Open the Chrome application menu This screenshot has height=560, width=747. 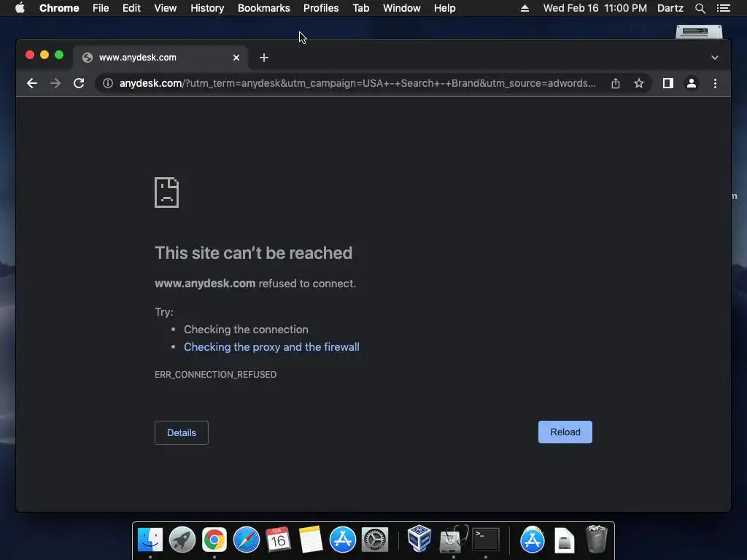pos(59,8)
